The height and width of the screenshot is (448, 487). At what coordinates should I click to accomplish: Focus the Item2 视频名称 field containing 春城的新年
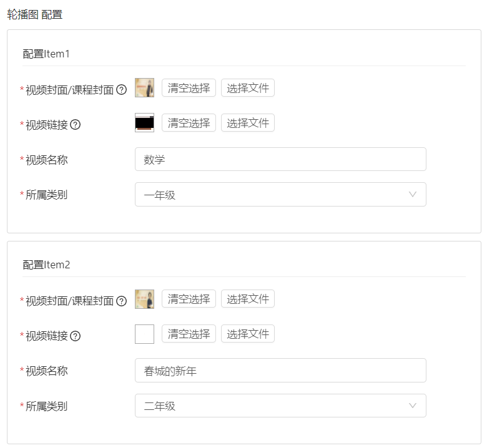[280, 371]
